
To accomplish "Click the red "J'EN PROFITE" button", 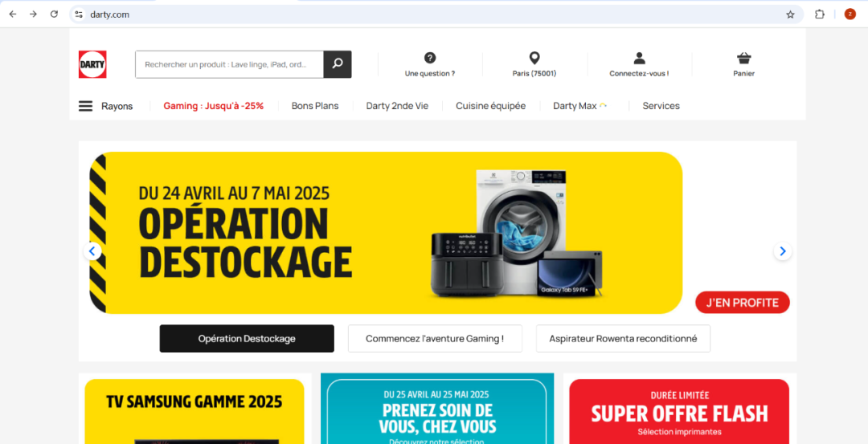I will pyautogui.click(x=743, y=303).
